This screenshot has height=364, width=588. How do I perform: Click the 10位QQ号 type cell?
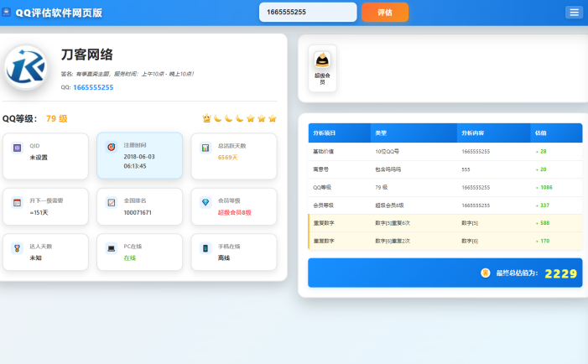tap(387, 152)
